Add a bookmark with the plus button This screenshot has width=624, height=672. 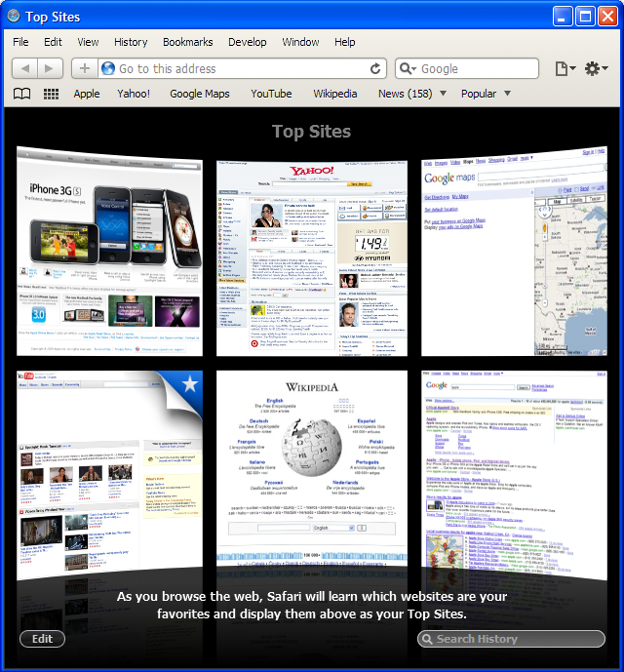pos(85,68)
